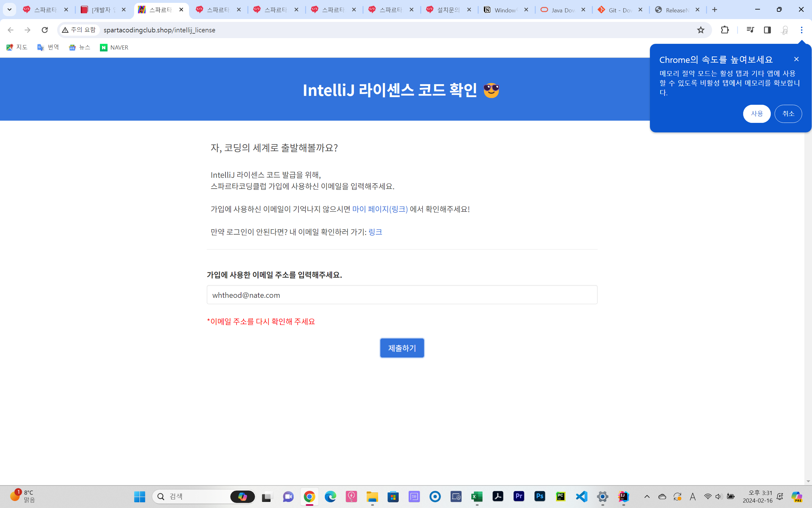Image resolution: width=812 pixels, height=508 pixels.
Task: Open the volume speaker tray icon
Action: [x=719, y=496]
